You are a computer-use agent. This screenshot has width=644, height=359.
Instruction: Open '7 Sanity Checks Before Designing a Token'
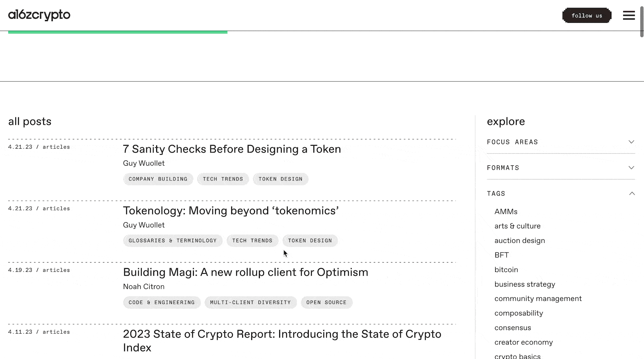[232, 149]
